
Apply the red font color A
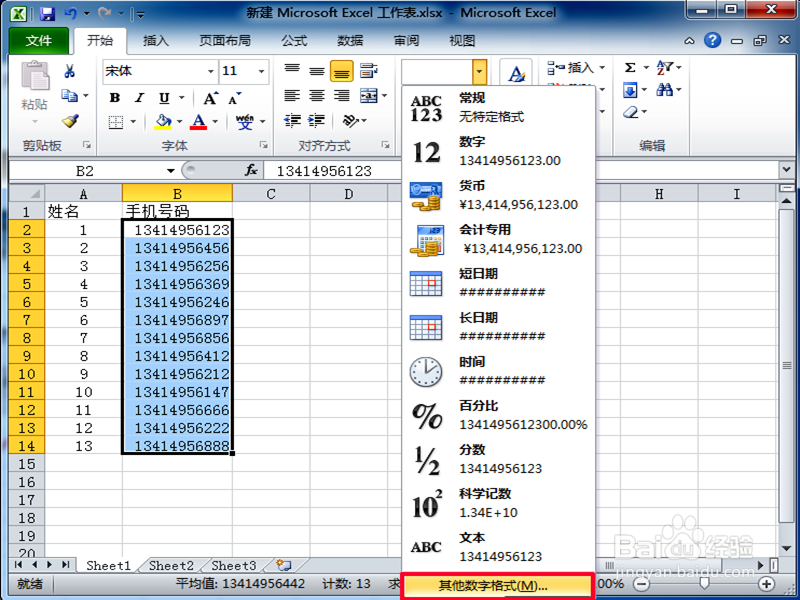[199, 121]
